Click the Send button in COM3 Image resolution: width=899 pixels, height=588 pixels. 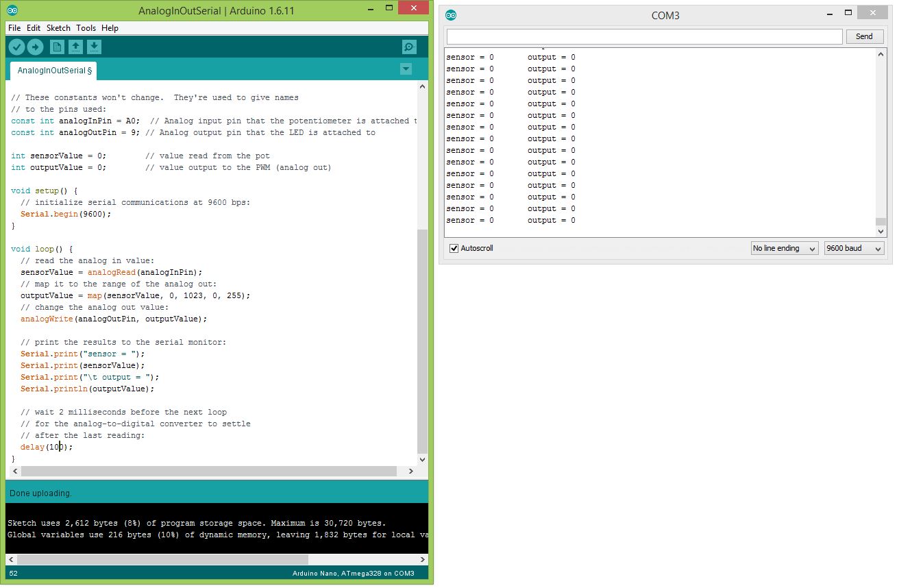864,36
